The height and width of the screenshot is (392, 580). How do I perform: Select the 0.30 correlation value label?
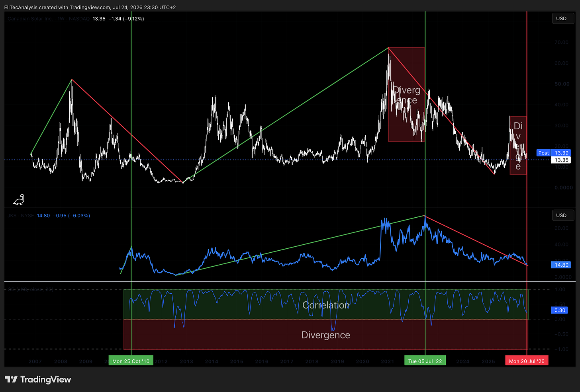560,310
